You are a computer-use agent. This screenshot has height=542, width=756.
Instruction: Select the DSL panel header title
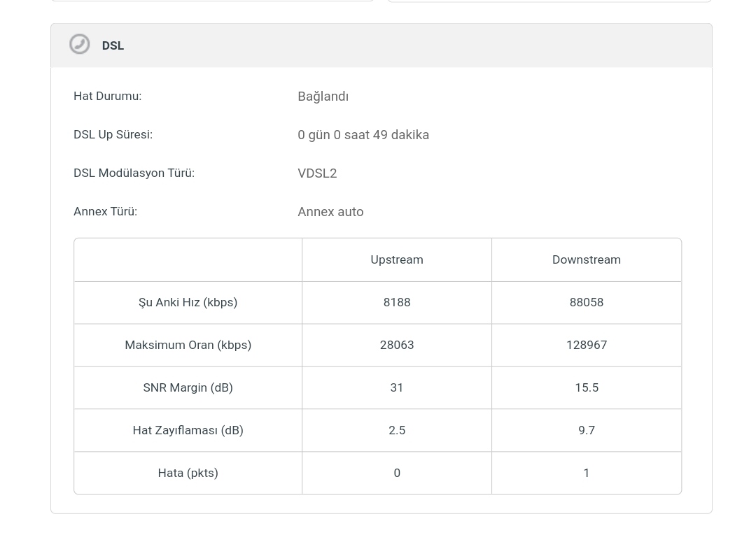click(x=113, y=45)
